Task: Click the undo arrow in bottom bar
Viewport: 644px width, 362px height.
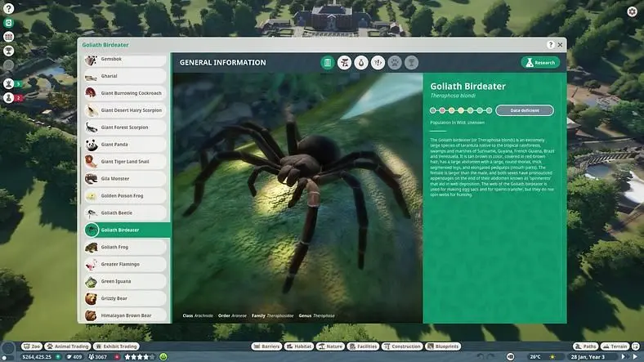Action: coord(480,356)
